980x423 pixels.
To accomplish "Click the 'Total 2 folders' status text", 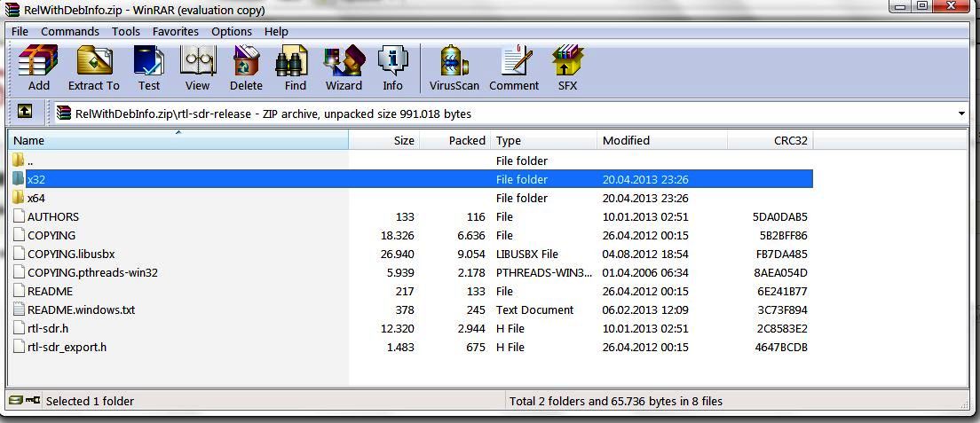I will [x=616, y=401].
